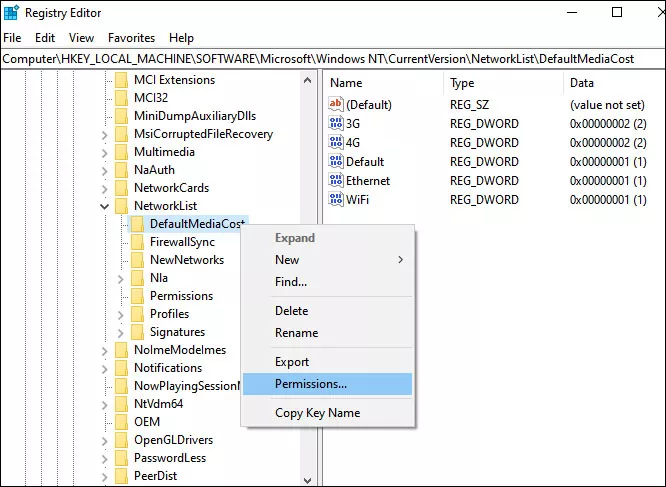Select Export in the context menu
666x487 pixels.
click(x=327, y=362)
